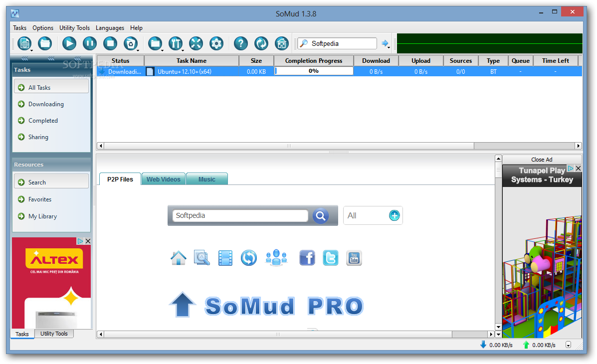Click the P2P Softpedia search input
Image resolution: width=597 pixels, height=364 pixels.
pos(240,215)
